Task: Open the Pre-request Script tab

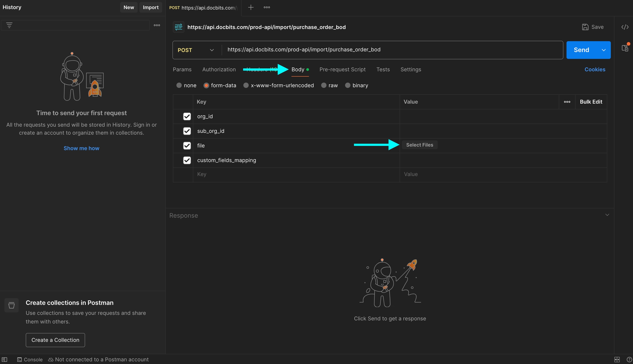Action: click(342, 69)
